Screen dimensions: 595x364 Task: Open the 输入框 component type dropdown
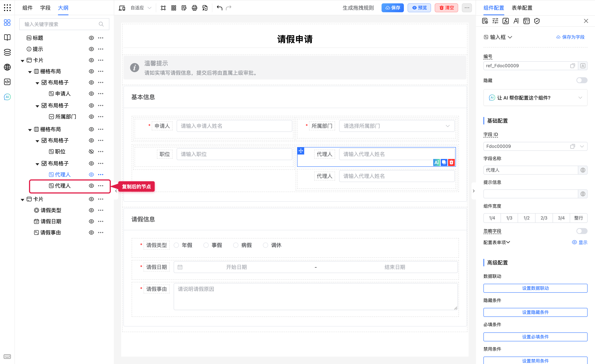(x=498, y=37)
